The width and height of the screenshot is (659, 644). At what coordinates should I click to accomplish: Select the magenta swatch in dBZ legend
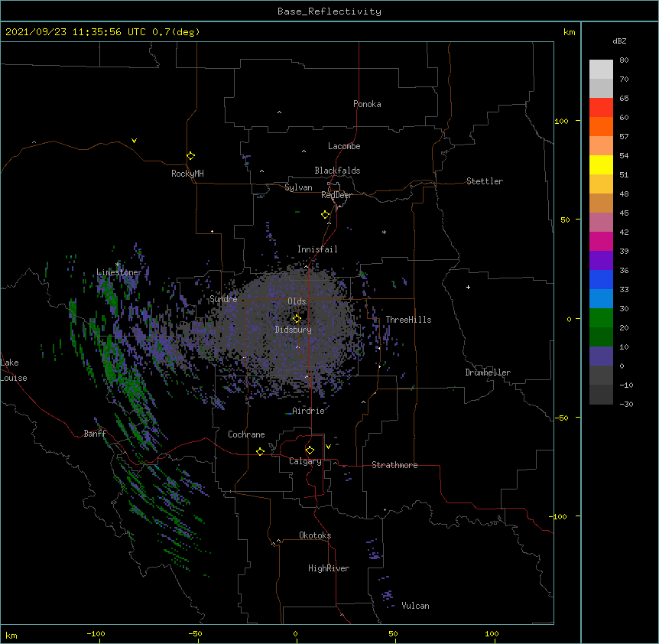click(x=601, y=241)
